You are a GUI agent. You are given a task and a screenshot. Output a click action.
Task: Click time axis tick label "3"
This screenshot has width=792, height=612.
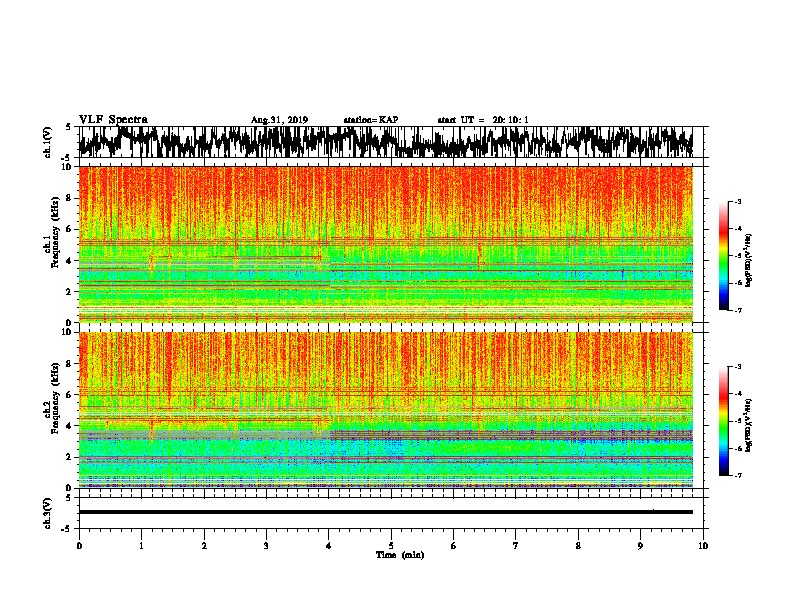coord(266,546)
